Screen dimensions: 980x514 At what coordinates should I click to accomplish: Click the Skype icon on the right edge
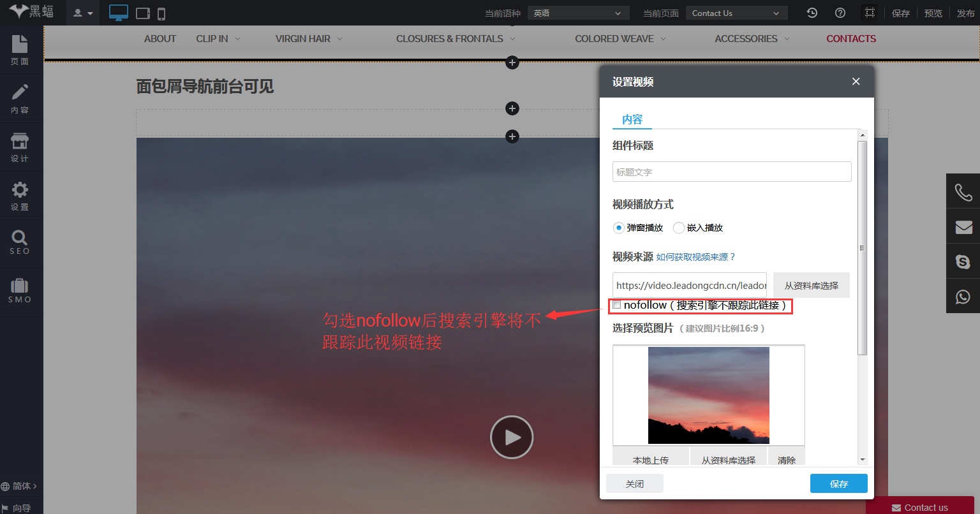pos(963,261)
